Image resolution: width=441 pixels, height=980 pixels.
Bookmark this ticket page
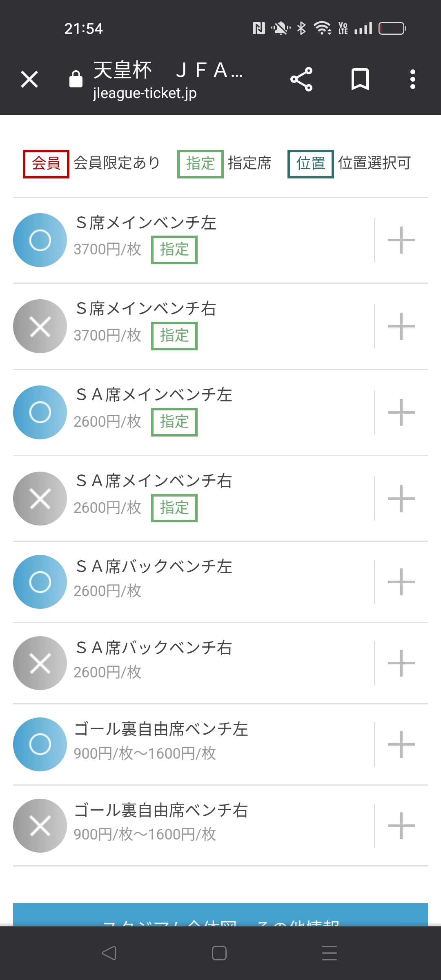point(360,79)
